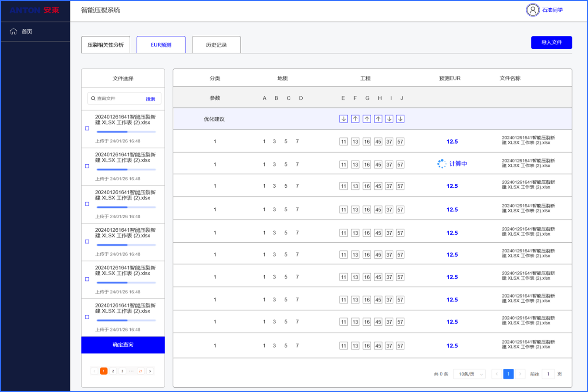Click the 分类 column header
Viewport: 588px width, 392px height.
click(215, 78)
